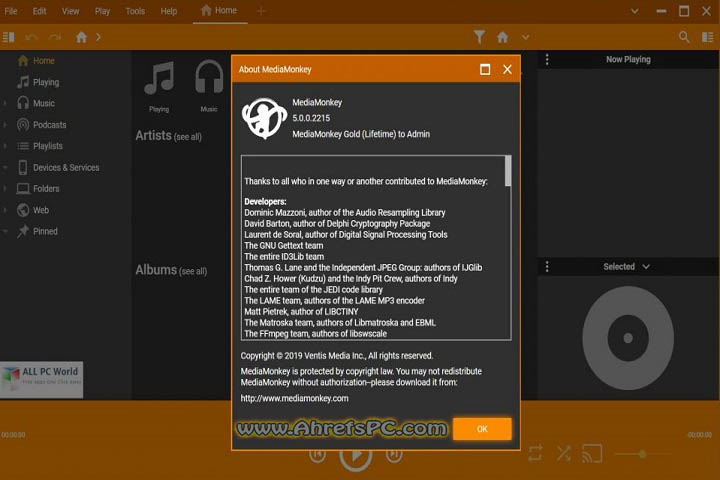Image resolution: width=720 pixels, height=480 pixels.
Task: Click the next track button
Action: 394,455
